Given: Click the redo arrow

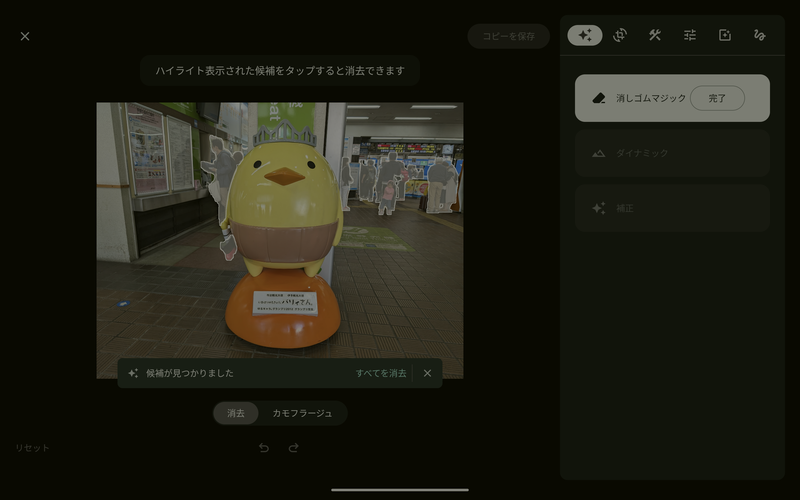Looking at the screenshot, I should (293, 447).
